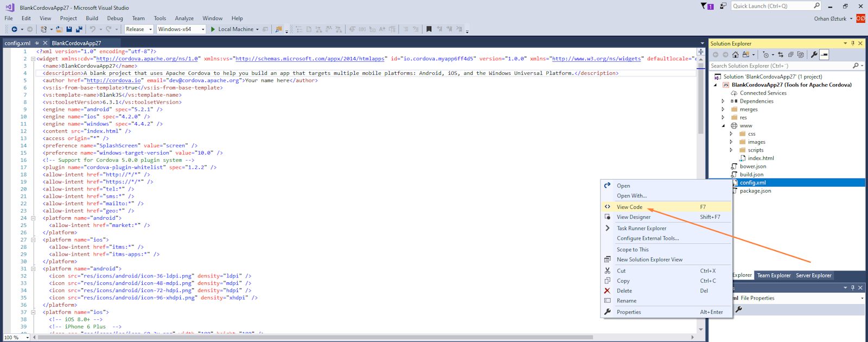Open the http://cordova.io link on line 5
This screenshot has width=868, height=342.
[x=113, y=80]
